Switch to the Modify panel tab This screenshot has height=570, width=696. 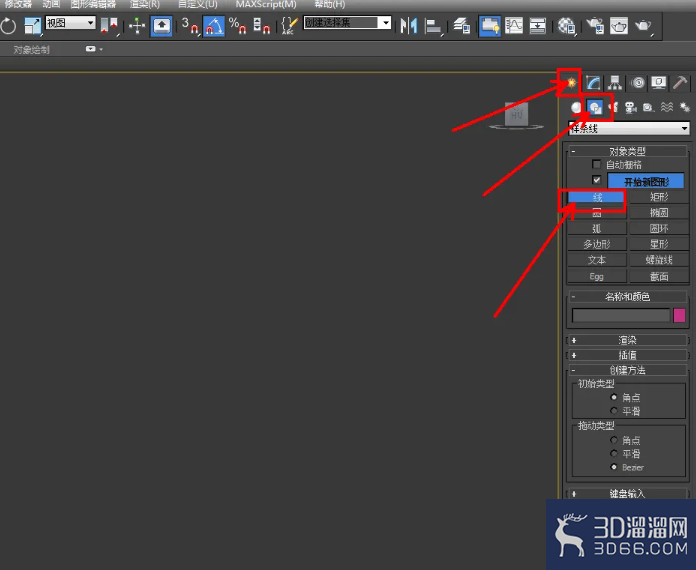593,83
